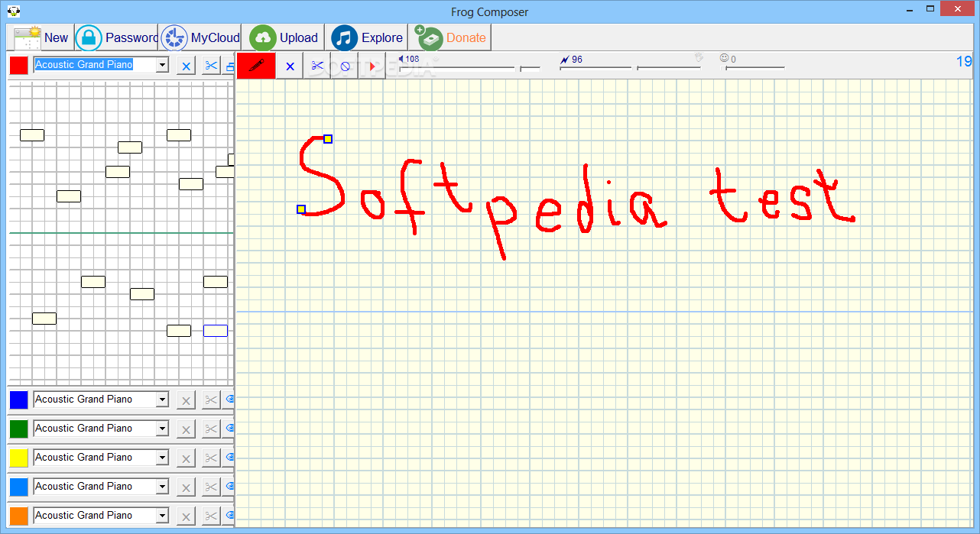Open the dark blue track's instrument dropdown

tap(161, 400)
